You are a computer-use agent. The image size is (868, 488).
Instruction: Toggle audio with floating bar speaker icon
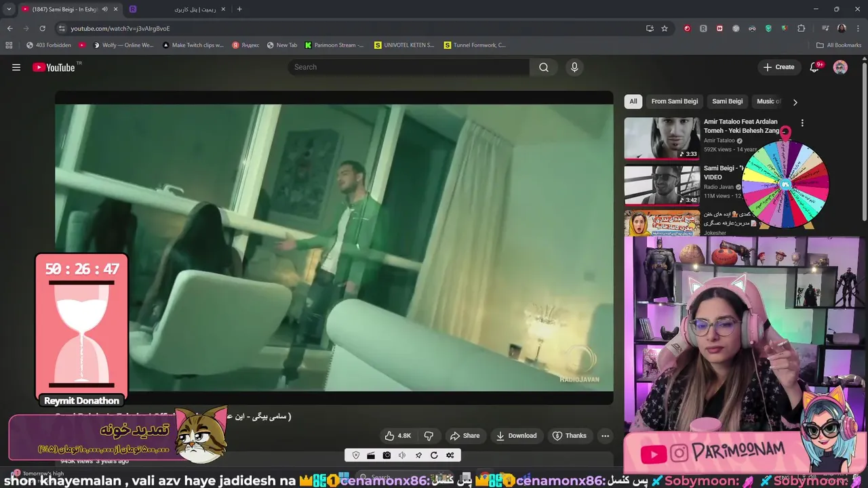[402, 455]
